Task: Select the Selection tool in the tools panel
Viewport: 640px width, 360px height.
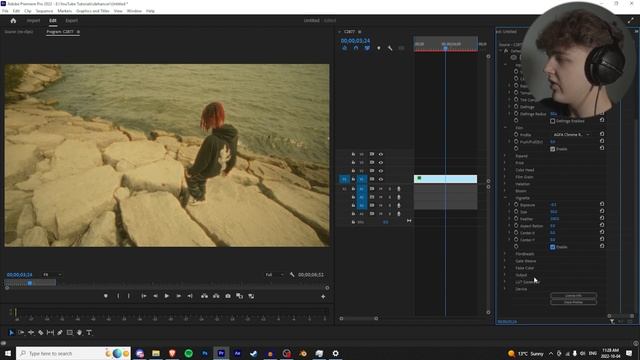Action: [x=11, y=333]
